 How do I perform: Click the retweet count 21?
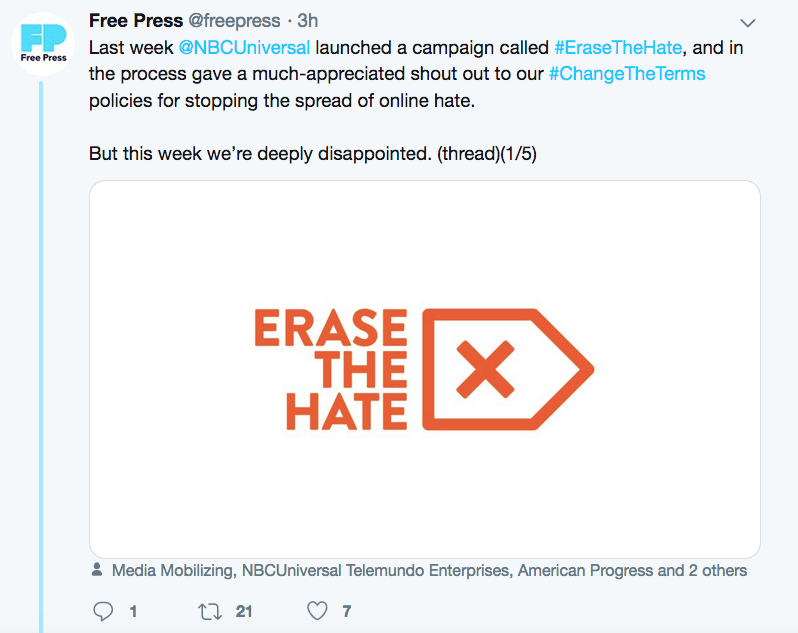[244, 611]
